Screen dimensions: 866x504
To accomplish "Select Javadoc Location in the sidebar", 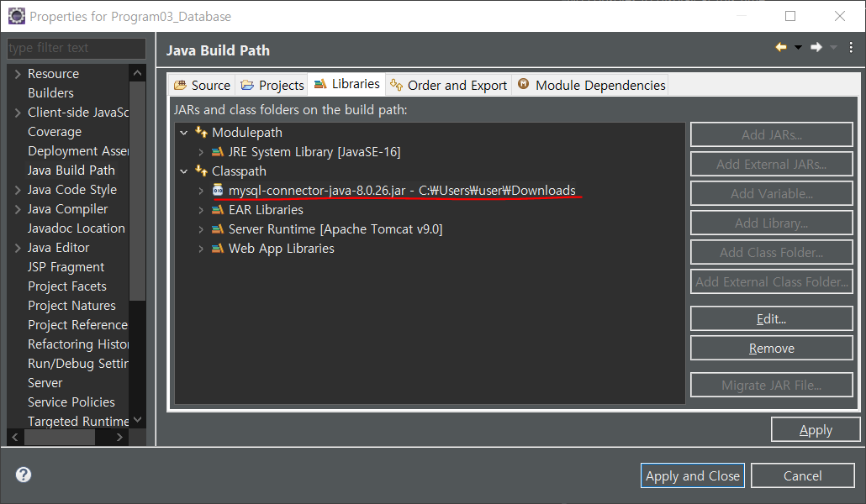I will (77, 228).
